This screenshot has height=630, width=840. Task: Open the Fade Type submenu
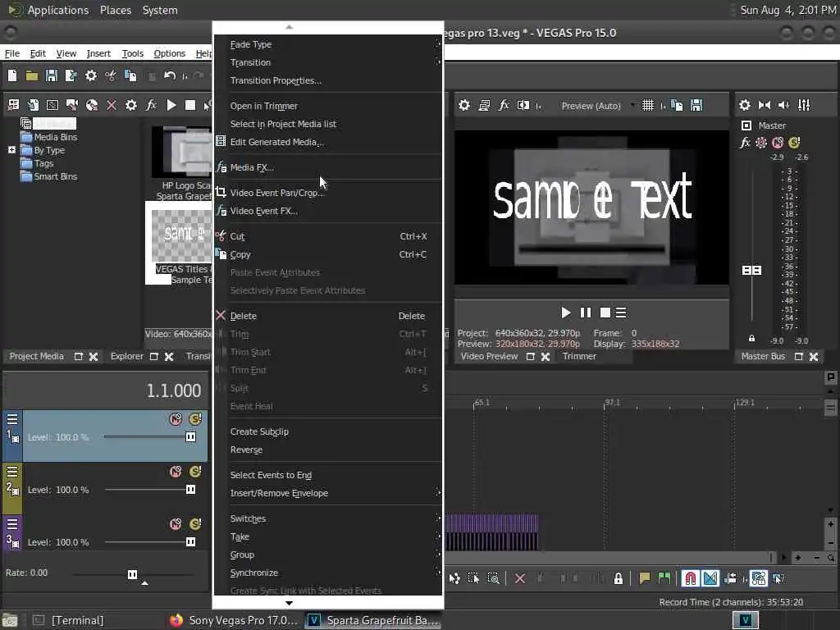coord(328,44)
